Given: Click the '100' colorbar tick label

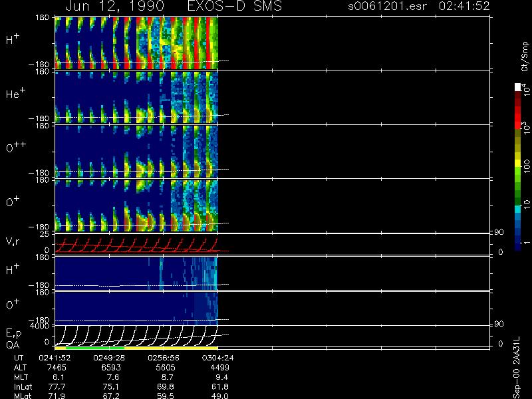Looking at the screenshot, I should coord(526,168).
